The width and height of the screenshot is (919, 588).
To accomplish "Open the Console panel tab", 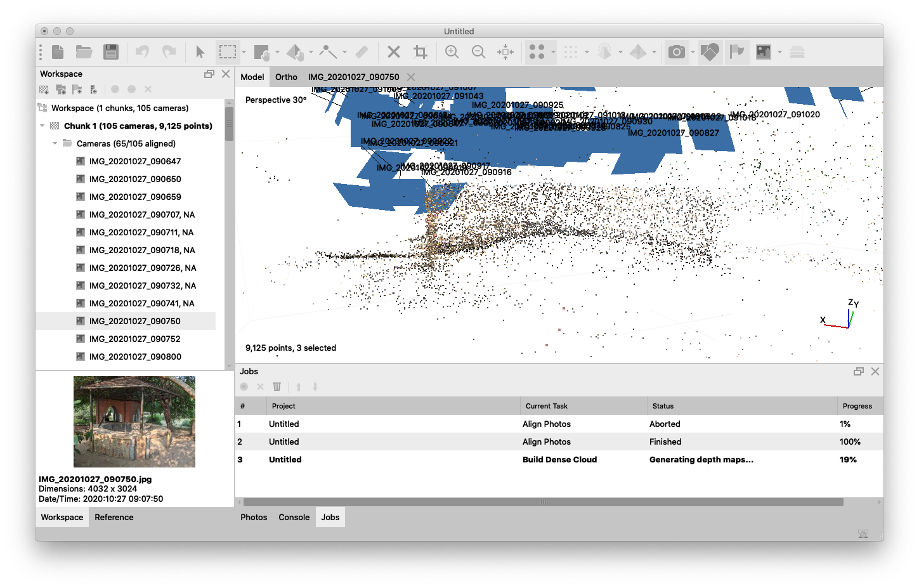I will [294, 517].
